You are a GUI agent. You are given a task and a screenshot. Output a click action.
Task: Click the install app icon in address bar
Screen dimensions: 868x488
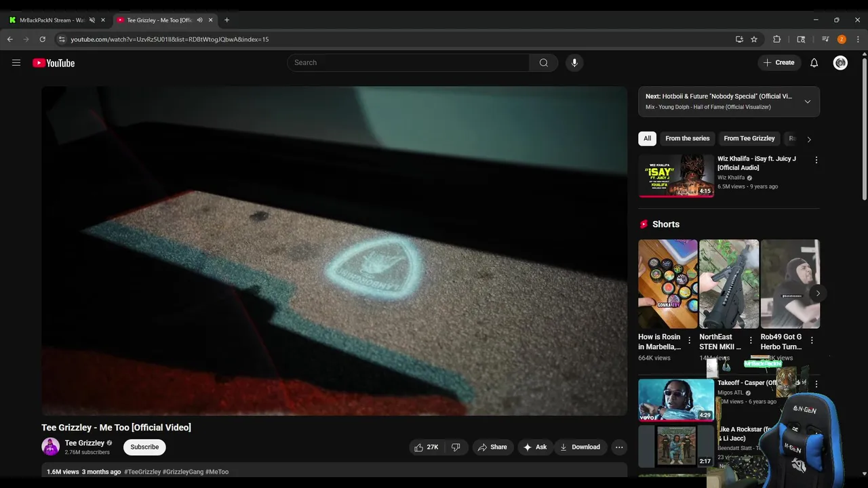[739, 39]
